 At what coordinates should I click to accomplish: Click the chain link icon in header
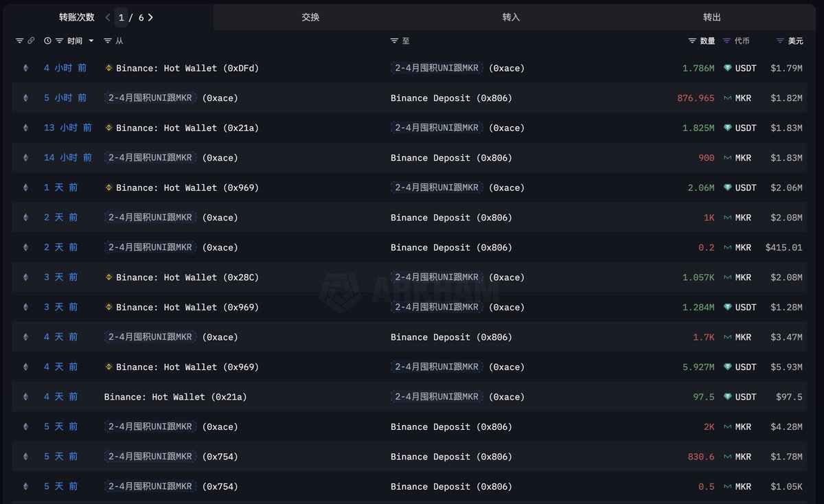[31, 41]
